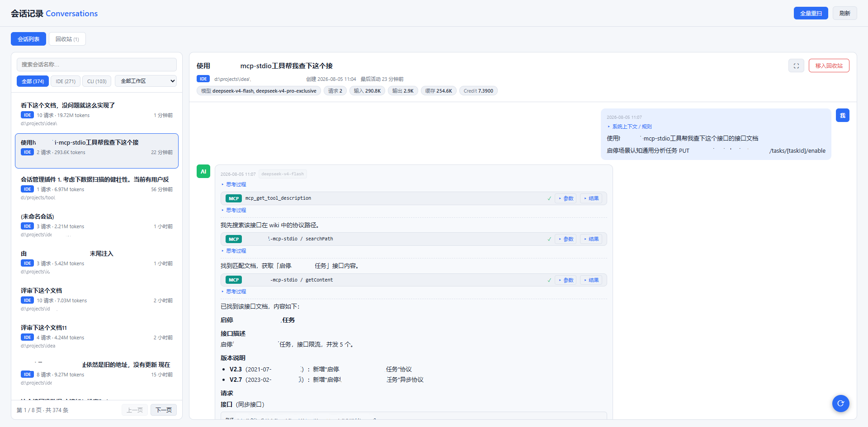Click MCP badge on mcp_get_tool_description row
The height and width of the screenshot is (427, 868).
pos(234,198)
